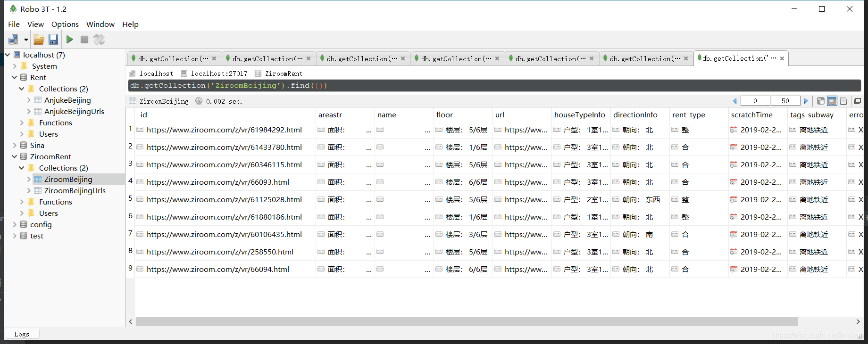Screen dimensions: 868x344
Task: Select row number 9 in results
Action: 130,268
